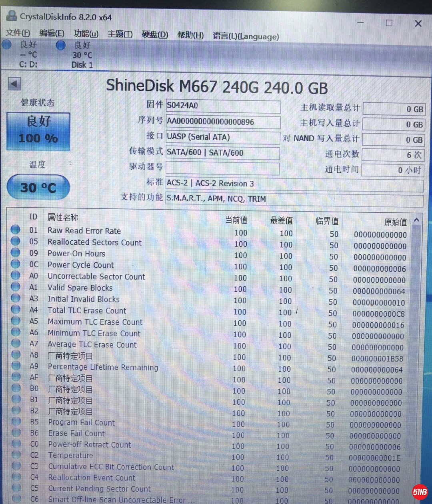
Task: Select the Percentage Lifetime Remaining attribute name
Action: [103, 367]
